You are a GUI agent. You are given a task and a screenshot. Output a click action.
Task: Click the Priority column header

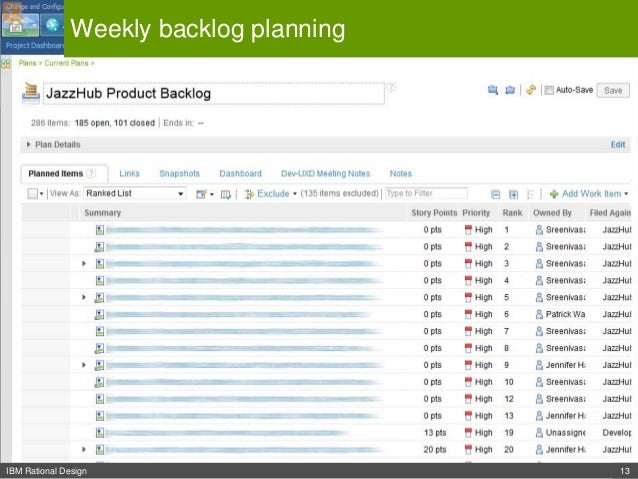(476, 213)
